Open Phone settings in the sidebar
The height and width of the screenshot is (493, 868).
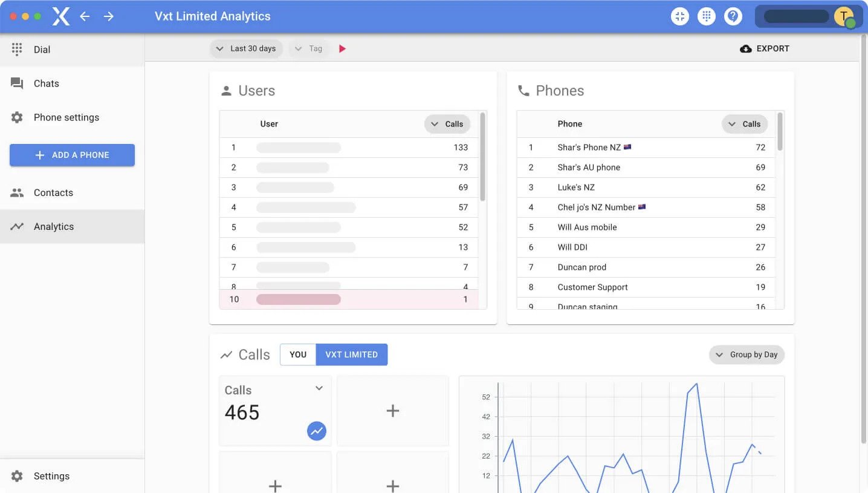point(72,117)
